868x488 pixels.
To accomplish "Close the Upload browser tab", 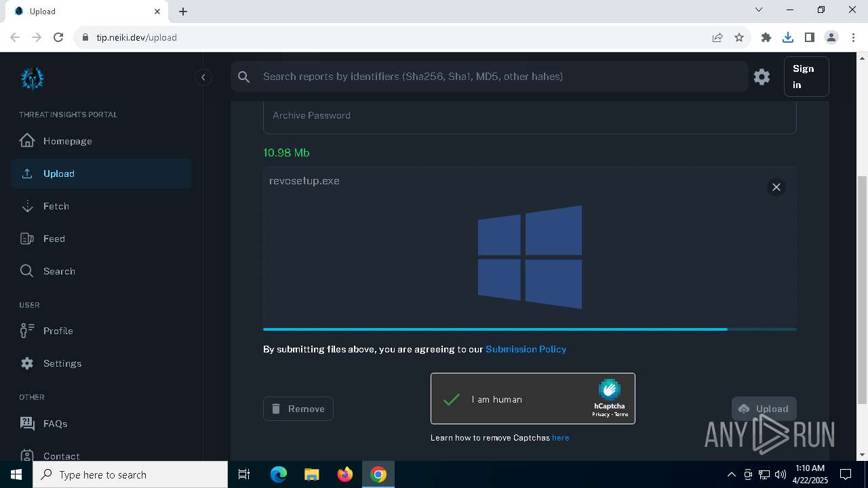I will [x=157, y=12].
